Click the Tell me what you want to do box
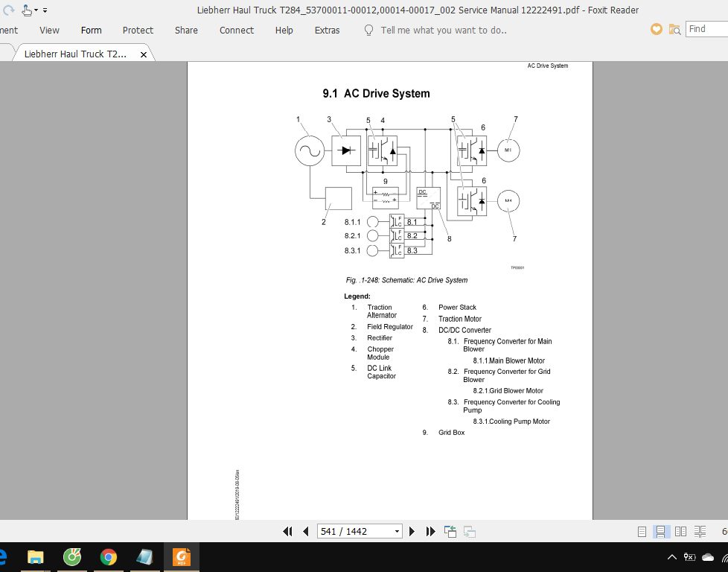 (x=444, y=31)
